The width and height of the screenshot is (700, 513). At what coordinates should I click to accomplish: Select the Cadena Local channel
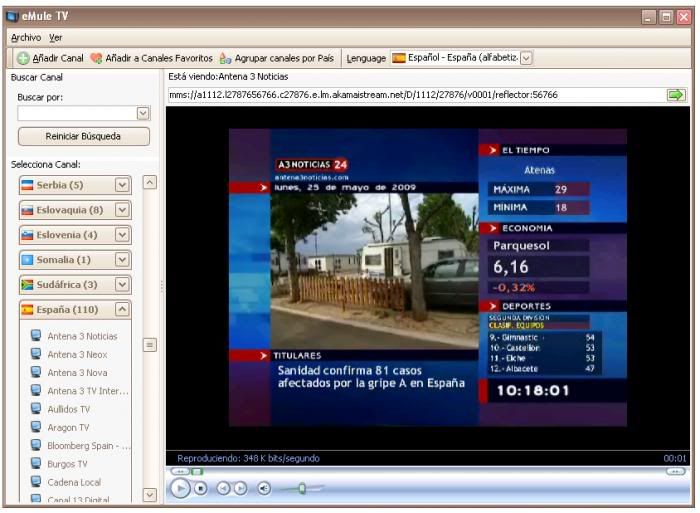tap(74, 482)
